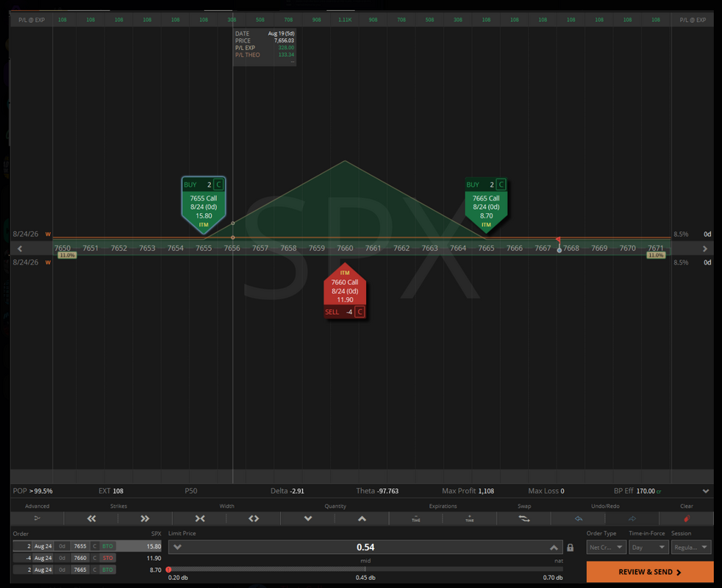Redo the order change
The image size is (722, 588).
point(632,518)
